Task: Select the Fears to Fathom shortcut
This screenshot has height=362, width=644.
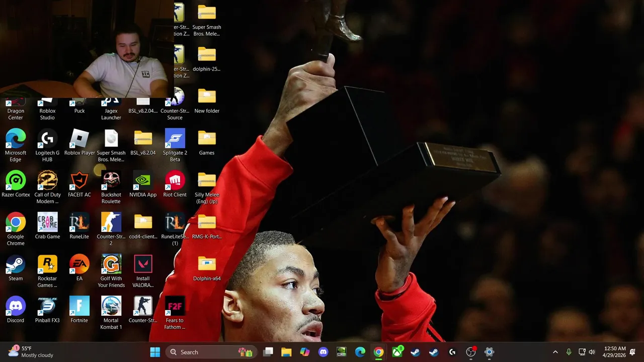Action: (175, 313)
